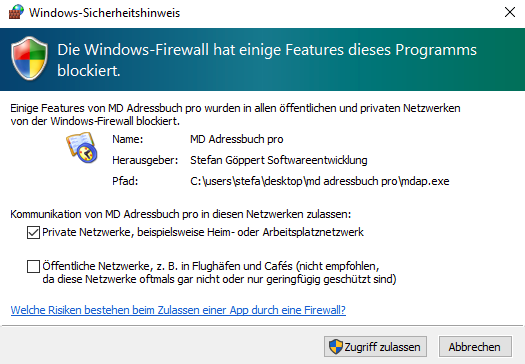Click the Windows-Sicherheitshinweis title text

(x=104, y=13)
